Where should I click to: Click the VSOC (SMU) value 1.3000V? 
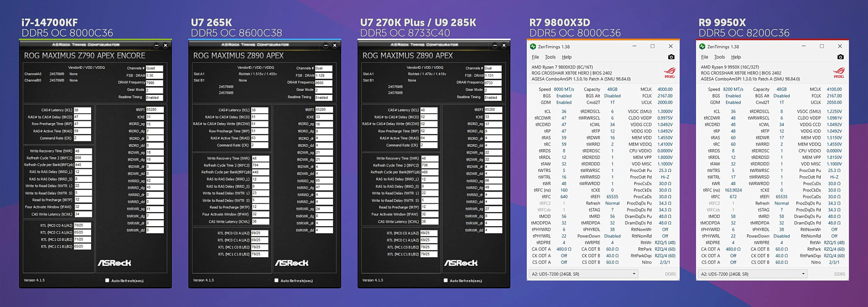pyautogui.click(x=665, y=111)
